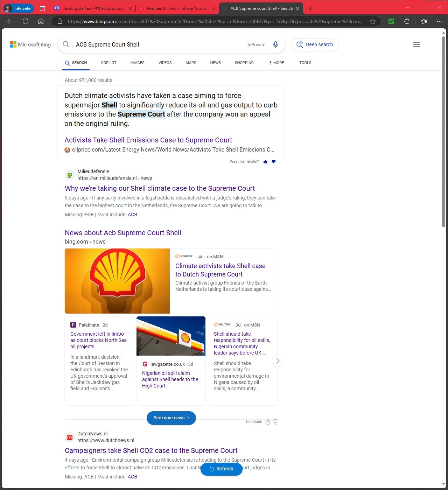This screenshot has height=490, width=448.
Task: Open browser Settings and more ellipsis
Action: (x=439, y=21)
